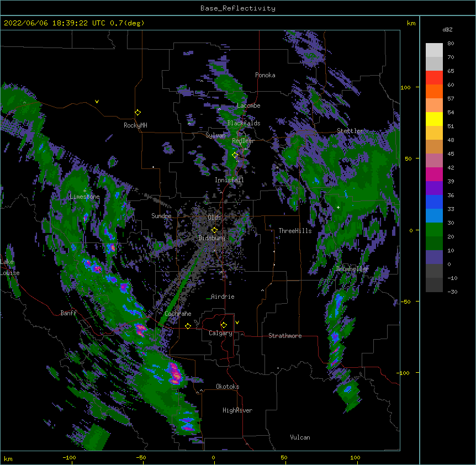The image size is (476, 465).
Task: Select the Stettler town label
Action: 350,131
